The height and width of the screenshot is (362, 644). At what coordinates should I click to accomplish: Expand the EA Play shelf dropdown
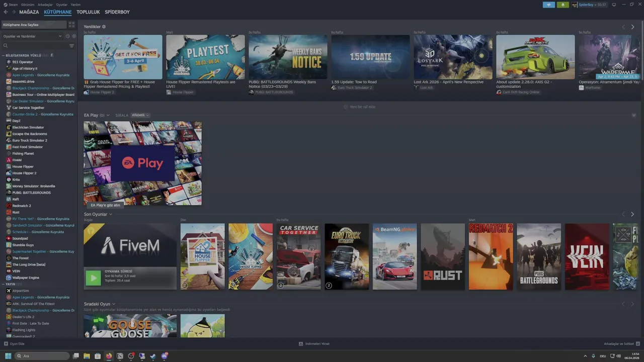point(108,115)
